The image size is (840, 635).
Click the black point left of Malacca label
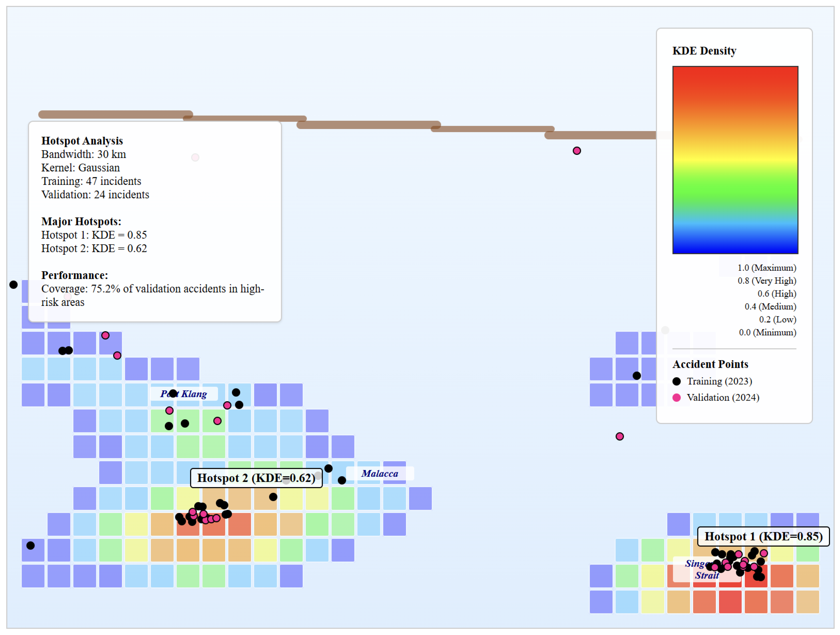(x=342, y=480)
